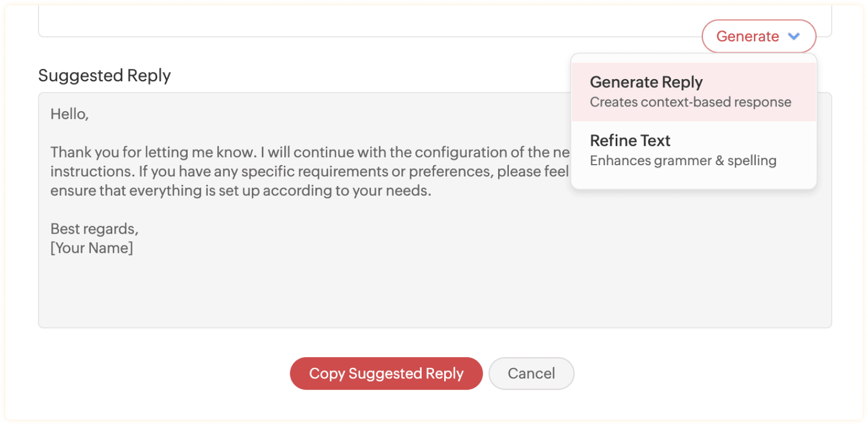The height and width of the screenshot is (425, 868).
Task: Click the Cancel button
Action: point(531,373)
